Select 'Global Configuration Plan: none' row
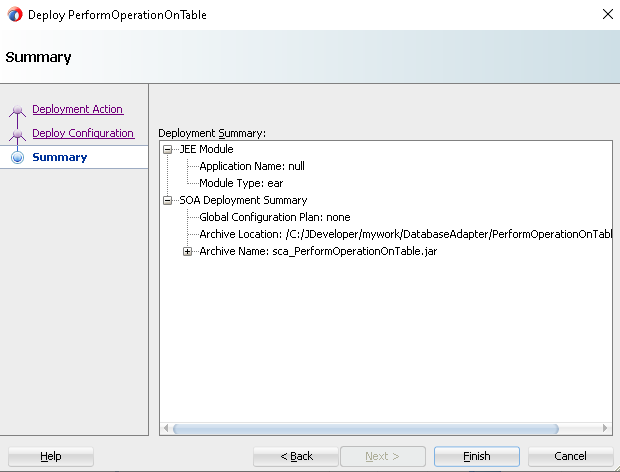 [x=275, y=217]
